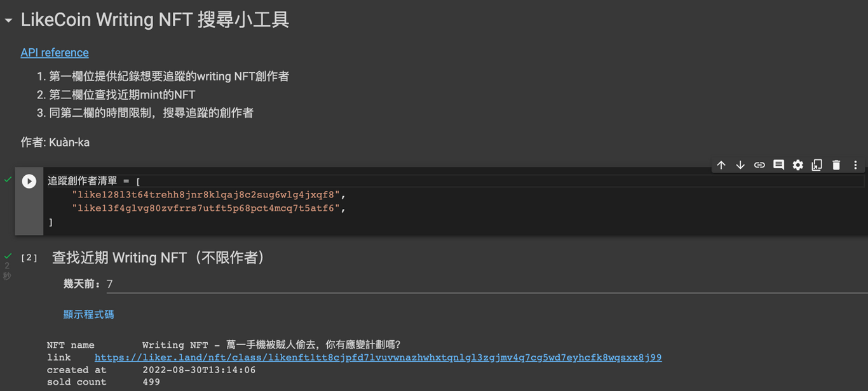Open the liker.land NFT class link
This screenshot has width=868, height=391.
click(378, 357)
